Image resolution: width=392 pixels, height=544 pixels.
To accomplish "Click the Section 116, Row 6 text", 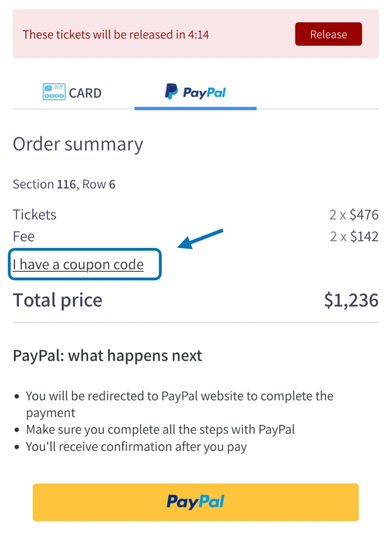I will pos(64,184).
